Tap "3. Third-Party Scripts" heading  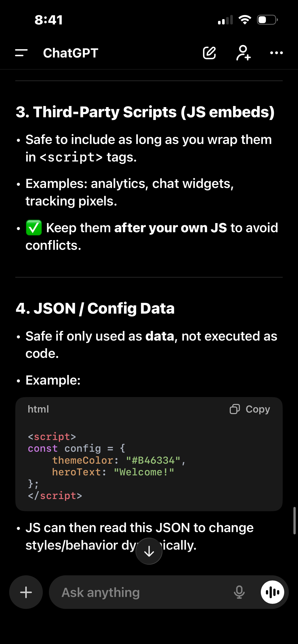click(145, 112)
